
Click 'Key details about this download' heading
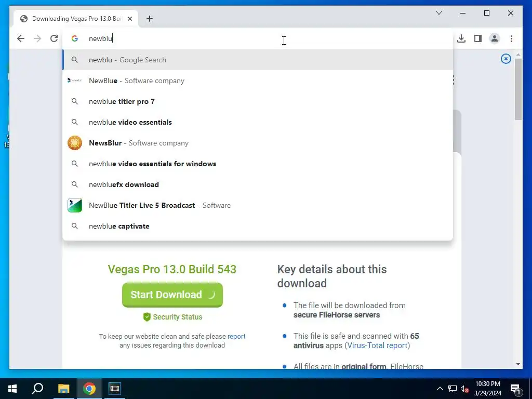332,276
